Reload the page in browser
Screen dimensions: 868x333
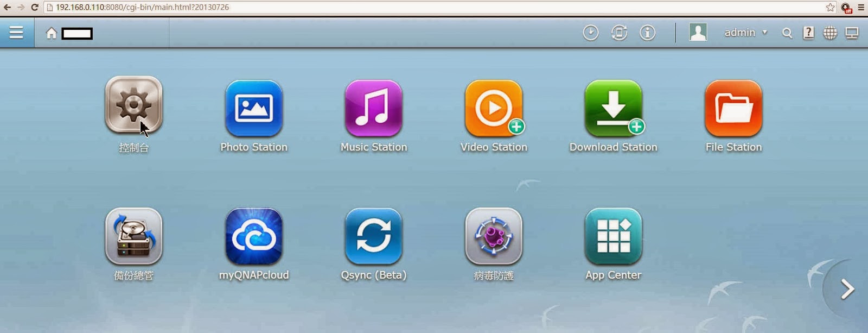(x=35, y=7)
